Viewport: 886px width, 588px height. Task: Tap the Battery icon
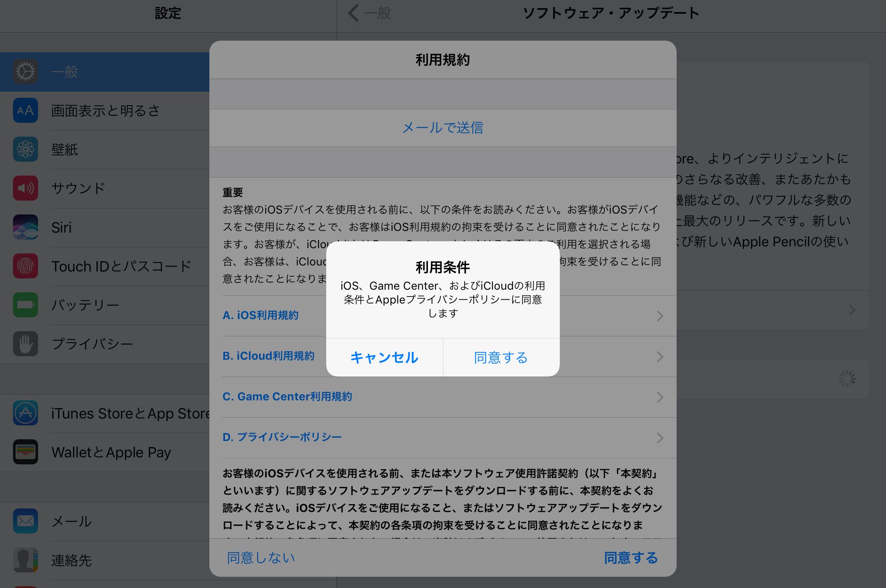pos(26,305)
